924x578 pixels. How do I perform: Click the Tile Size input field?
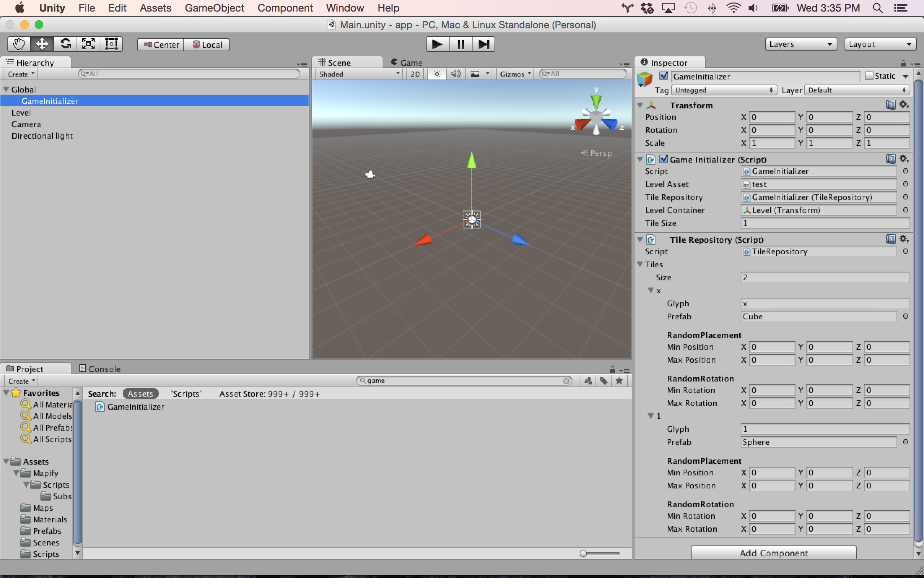825,223
